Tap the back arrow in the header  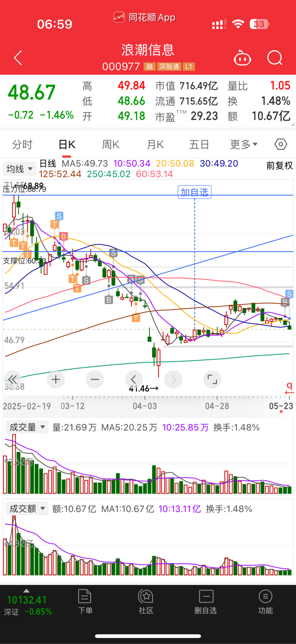[x=18, y=58]
